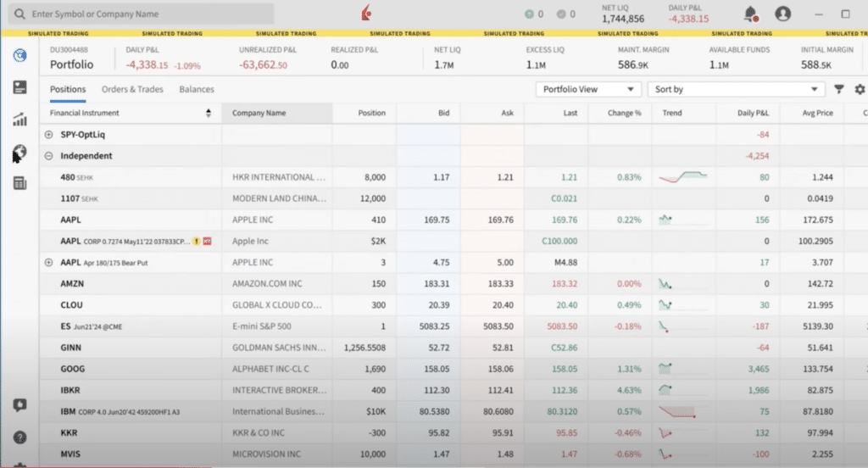Switch to Orders & Trades tab

132,89
